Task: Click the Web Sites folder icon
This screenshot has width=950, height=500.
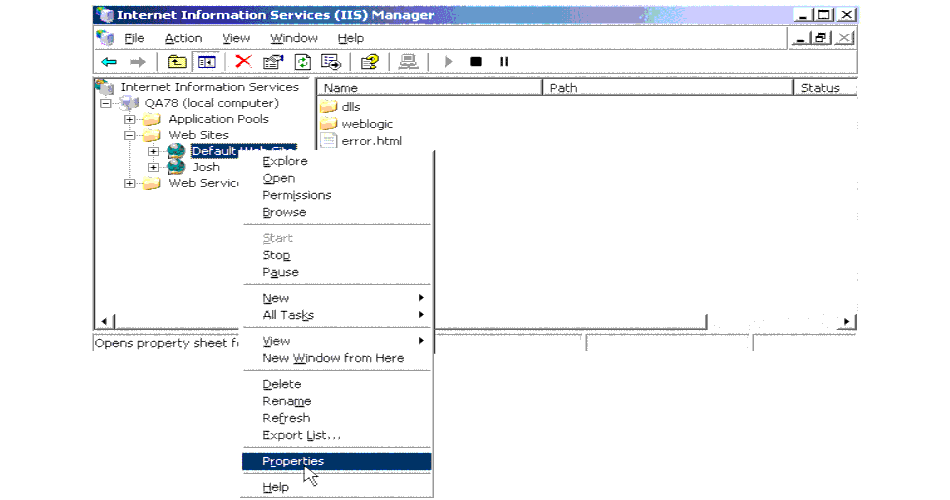Action: pos(151,135)
